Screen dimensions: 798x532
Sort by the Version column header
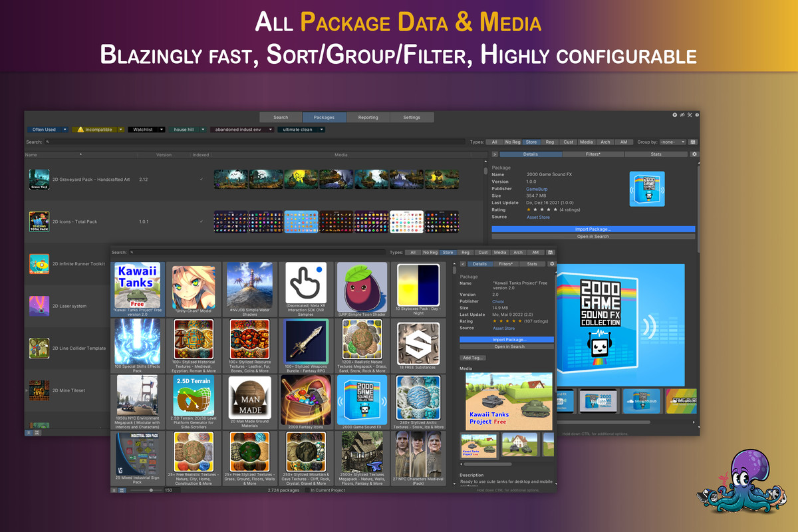(x=164, y=155)
